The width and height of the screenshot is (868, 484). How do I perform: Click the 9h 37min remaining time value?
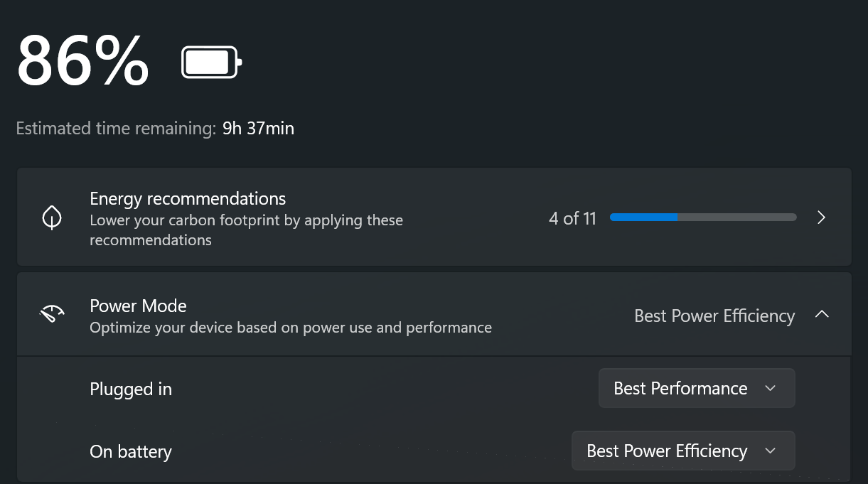258,129
